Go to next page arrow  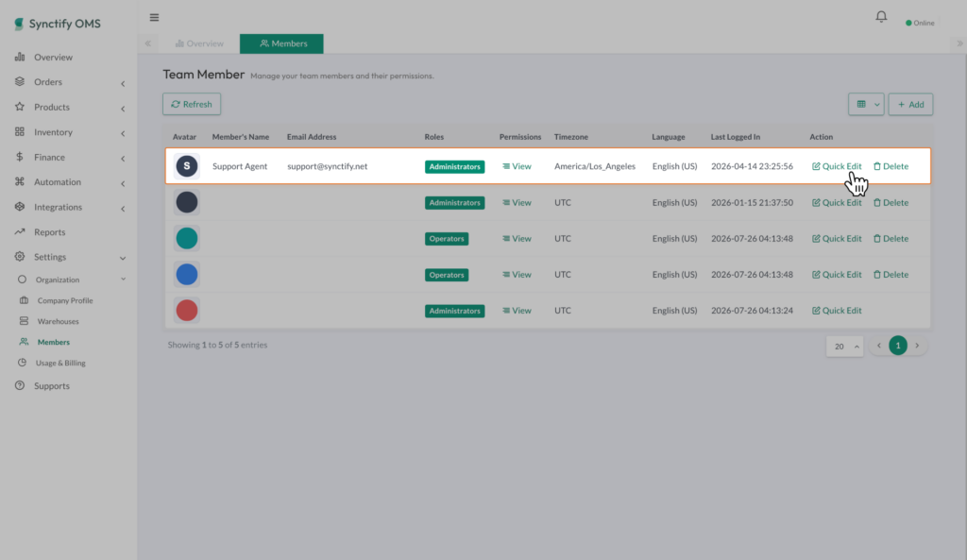(x=917, y=346)
